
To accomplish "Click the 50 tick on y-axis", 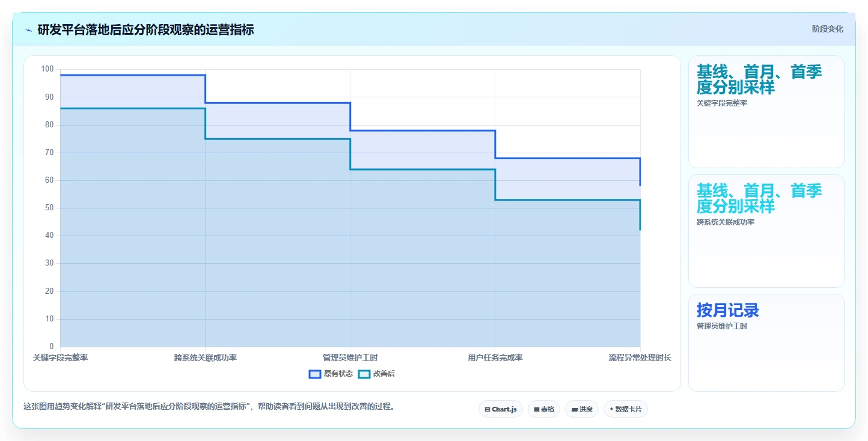I will coord(49,208).
